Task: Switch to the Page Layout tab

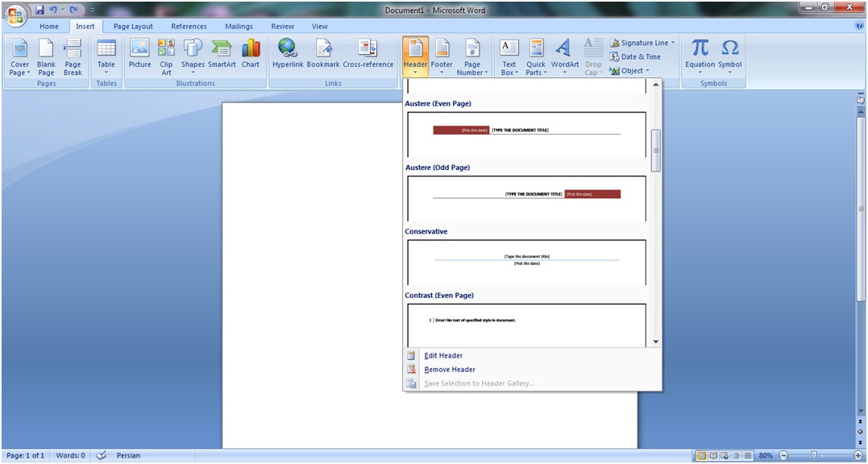Action: point(133,26)
